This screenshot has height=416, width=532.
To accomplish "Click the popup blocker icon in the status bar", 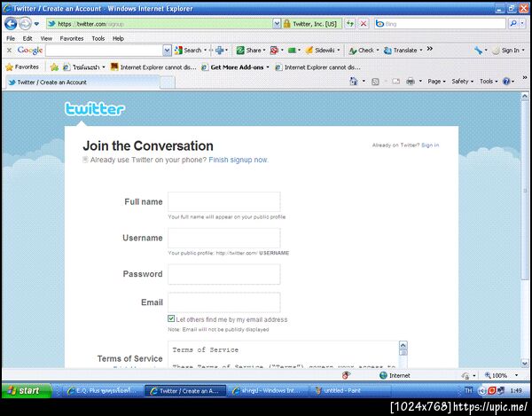I will point(346,375).
